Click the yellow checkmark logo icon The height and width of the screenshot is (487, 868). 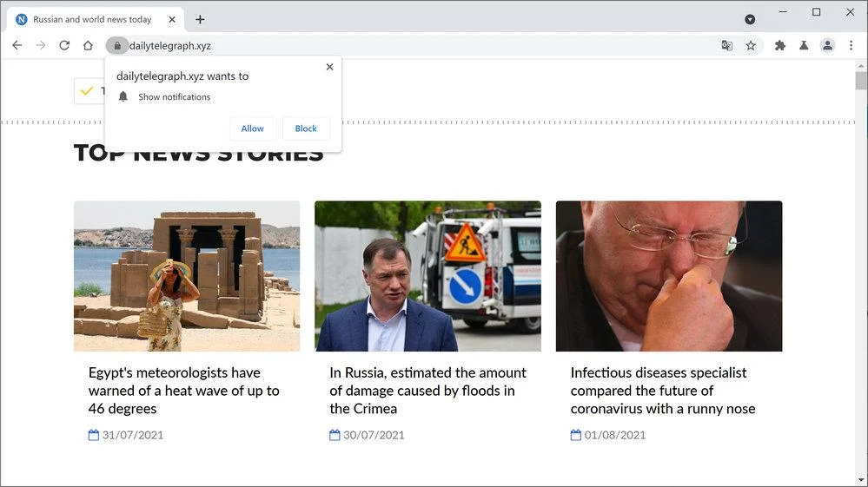click(x=87, y=90)
